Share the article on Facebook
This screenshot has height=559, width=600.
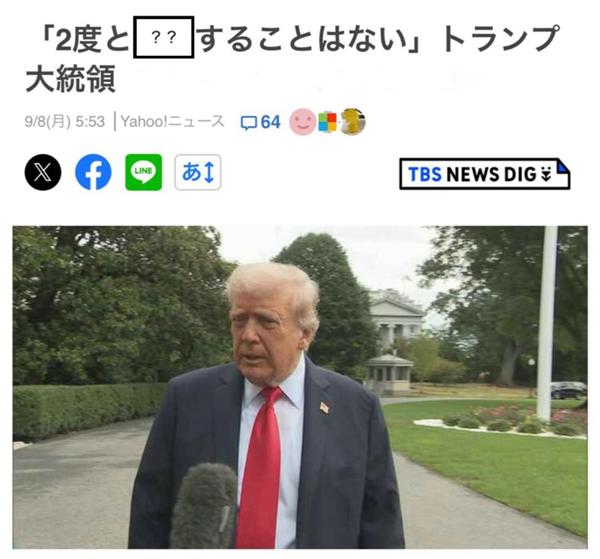coord(93,172)
